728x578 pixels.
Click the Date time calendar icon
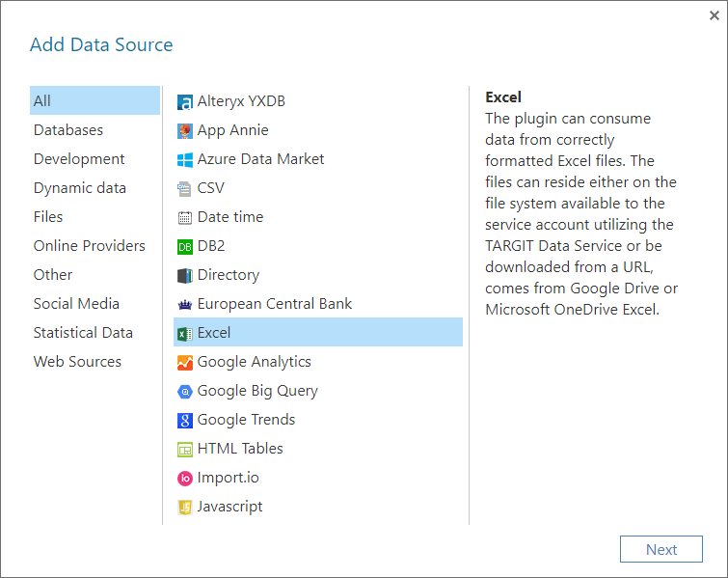click(x=185, y=217)
